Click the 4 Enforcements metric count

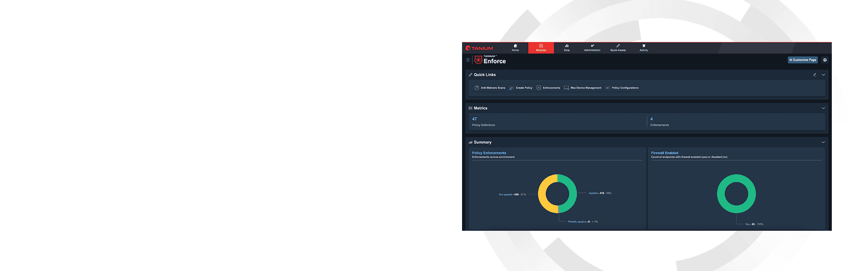tap(651, 119)
